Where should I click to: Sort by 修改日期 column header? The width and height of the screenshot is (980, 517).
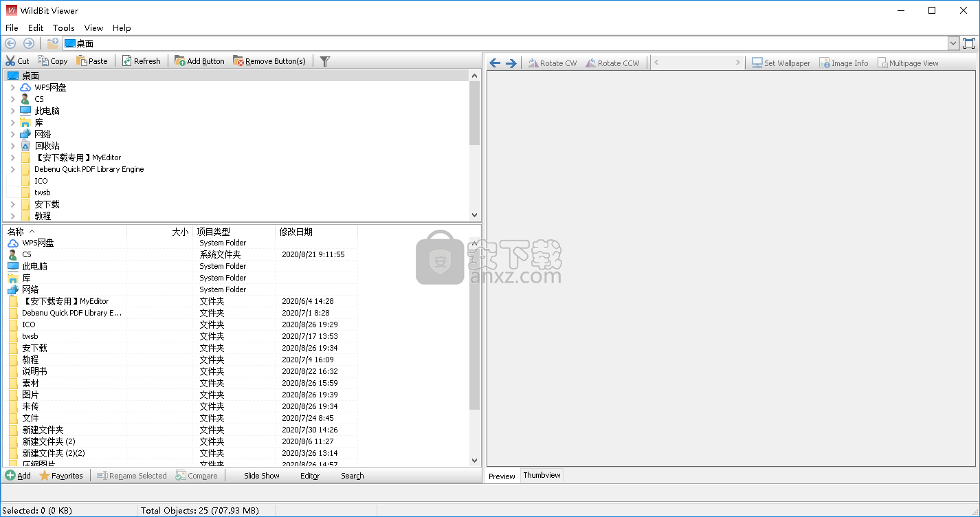[317, 232]
